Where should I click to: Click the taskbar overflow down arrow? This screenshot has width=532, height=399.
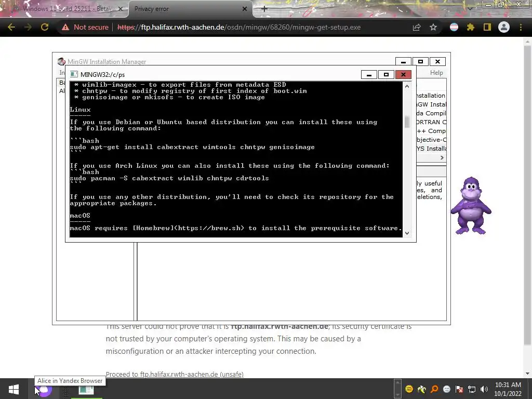(x=397, y=395)
